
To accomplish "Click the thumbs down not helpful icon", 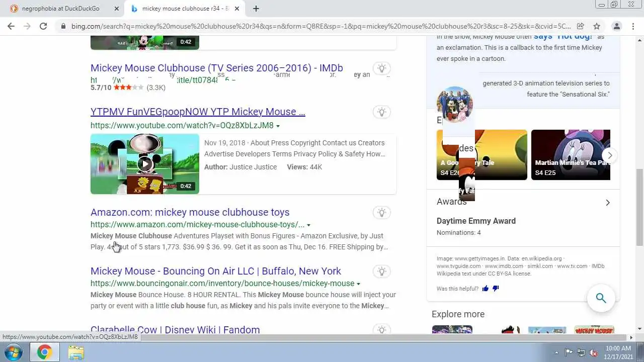I will click(496, 289).
